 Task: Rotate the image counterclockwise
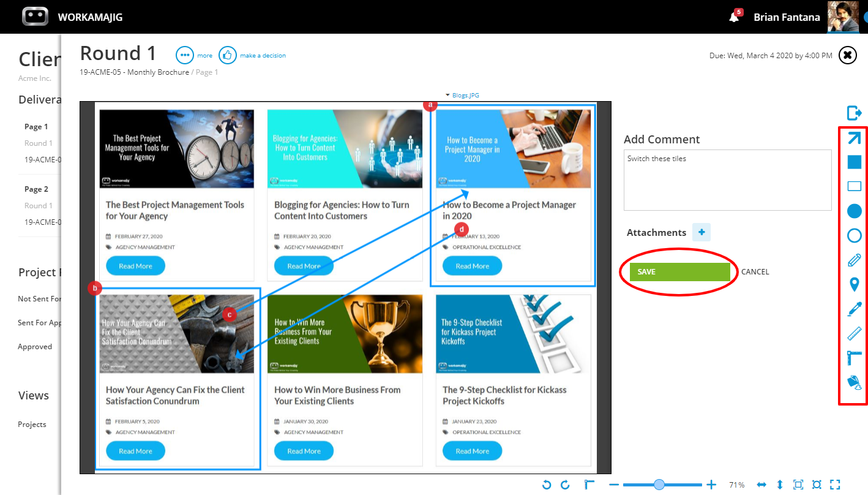click(x=547, y=485)
